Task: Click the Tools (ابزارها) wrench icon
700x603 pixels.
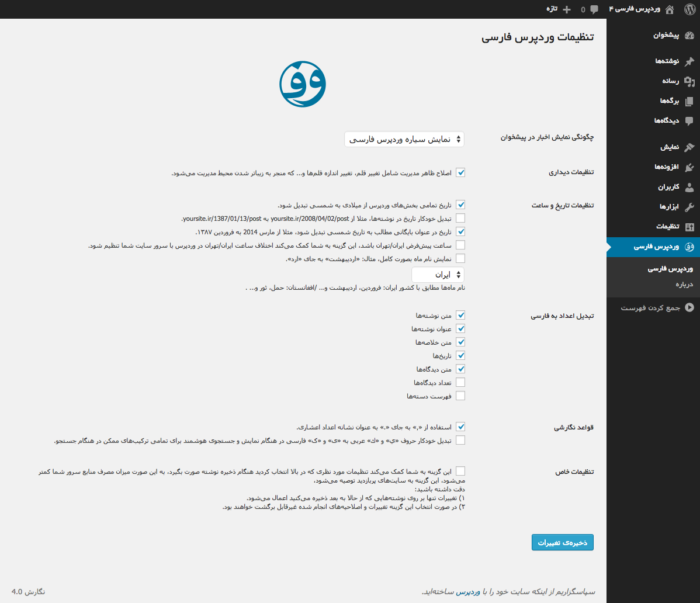Action: click(689, 207)
